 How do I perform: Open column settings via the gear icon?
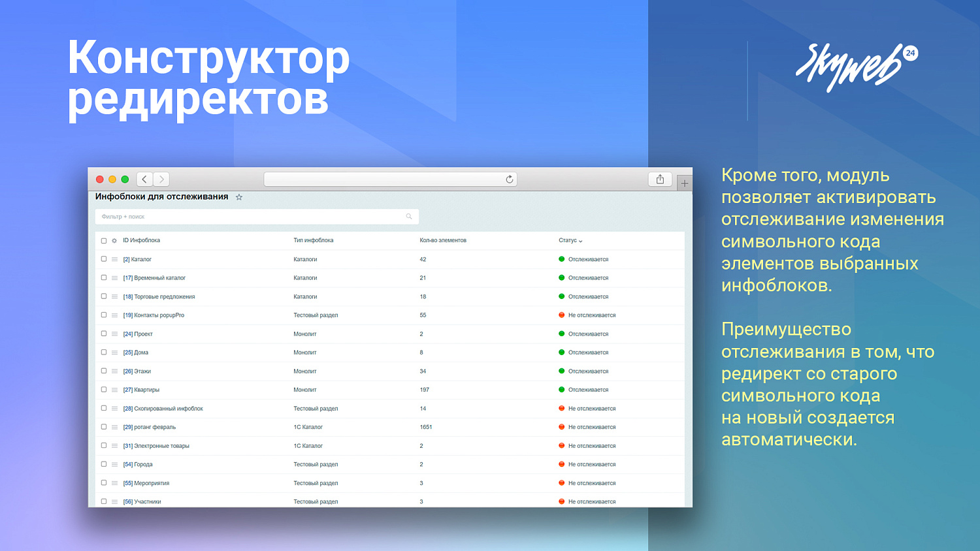(113, 240)
